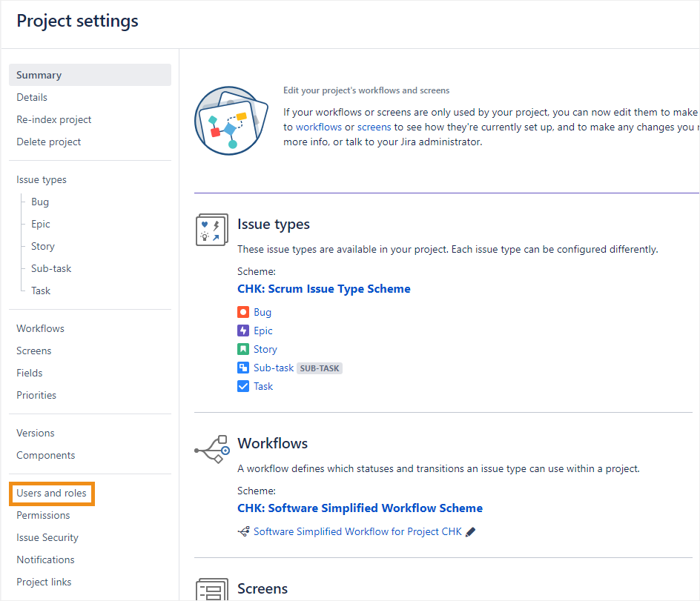The width and height of the screenshot is (700, 601).
Task: Open CHK: Software Simplified Workflow Scheme link
Action: pos(360,508)
